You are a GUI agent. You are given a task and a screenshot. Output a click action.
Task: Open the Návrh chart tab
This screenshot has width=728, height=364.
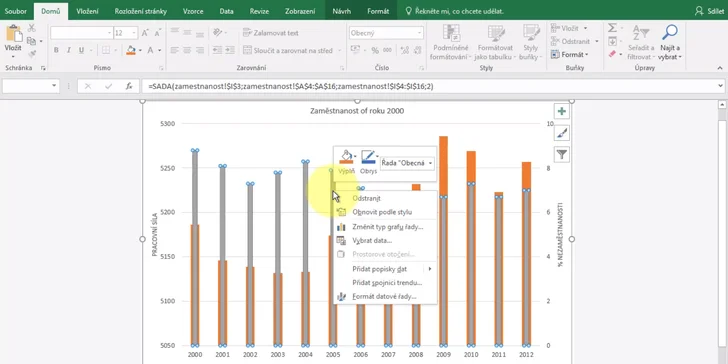[342, 11]
